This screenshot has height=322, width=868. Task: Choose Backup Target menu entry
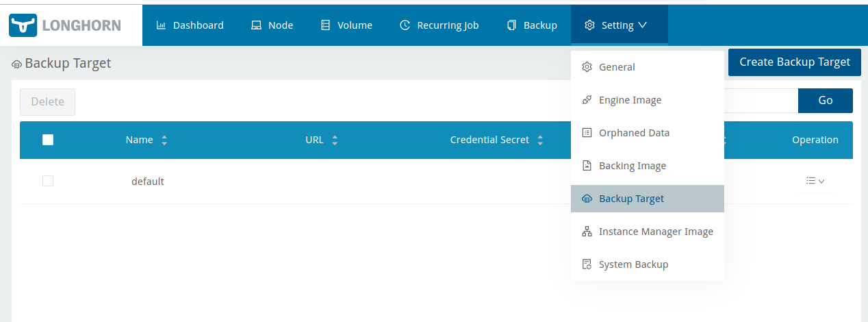630,199
